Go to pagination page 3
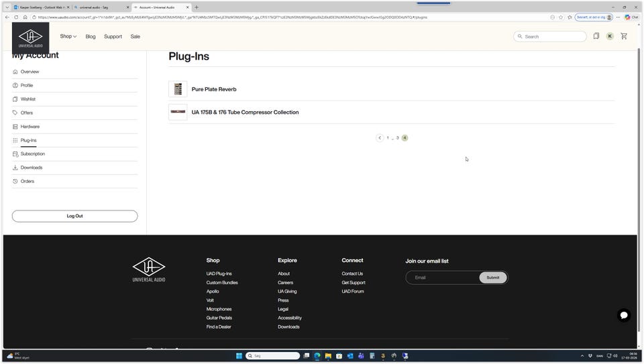 [x=398, y=138]
